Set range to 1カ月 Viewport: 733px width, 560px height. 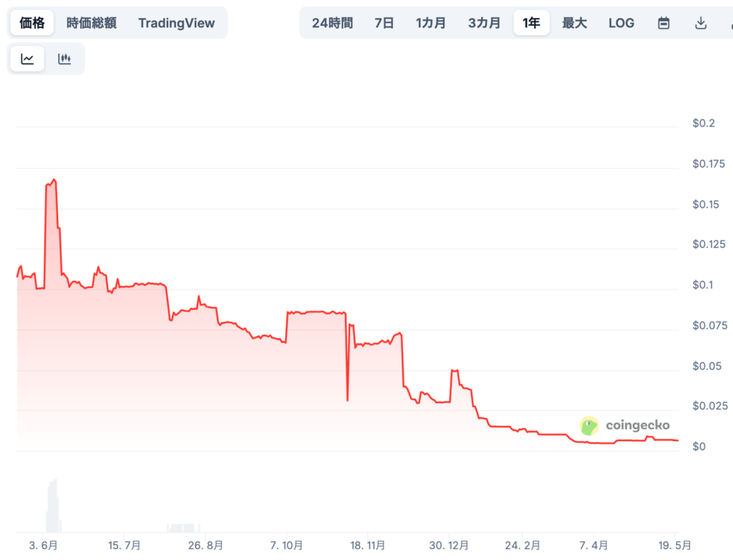coord(430,23)
